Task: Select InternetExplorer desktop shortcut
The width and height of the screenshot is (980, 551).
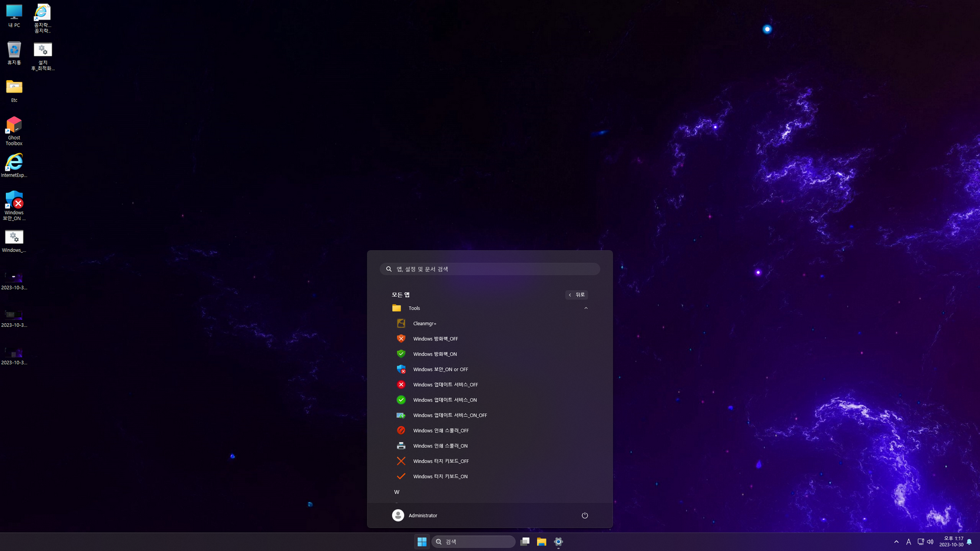Action: [14, 165]
